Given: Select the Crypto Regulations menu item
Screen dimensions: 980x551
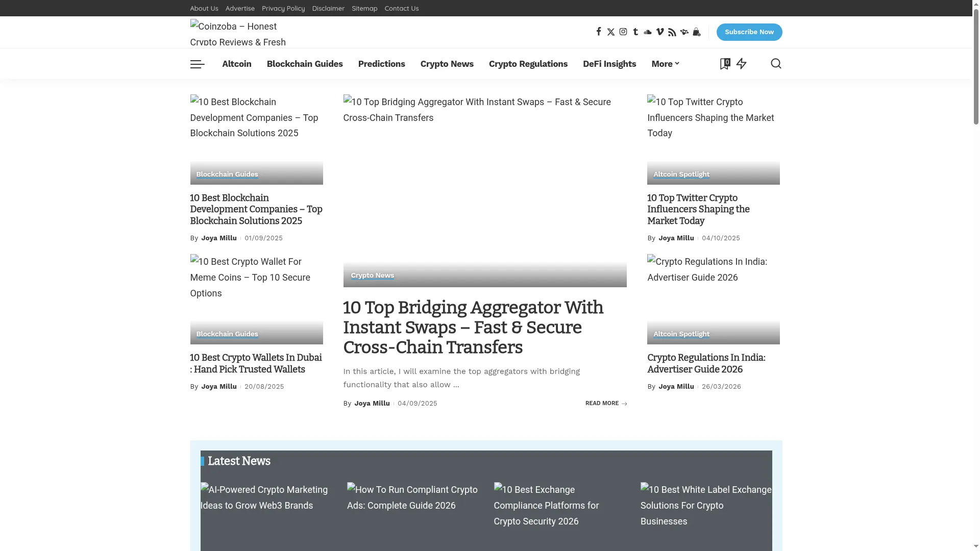Looking at the screenshot, I should point(528,64).
